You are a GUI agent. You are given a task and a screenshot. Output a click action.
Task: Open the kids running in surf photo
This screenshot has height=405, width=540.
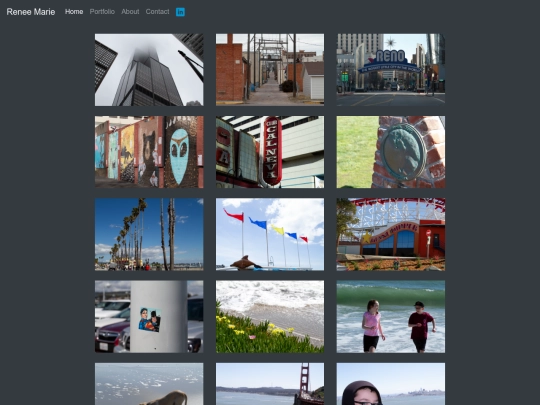coord(391,316)
